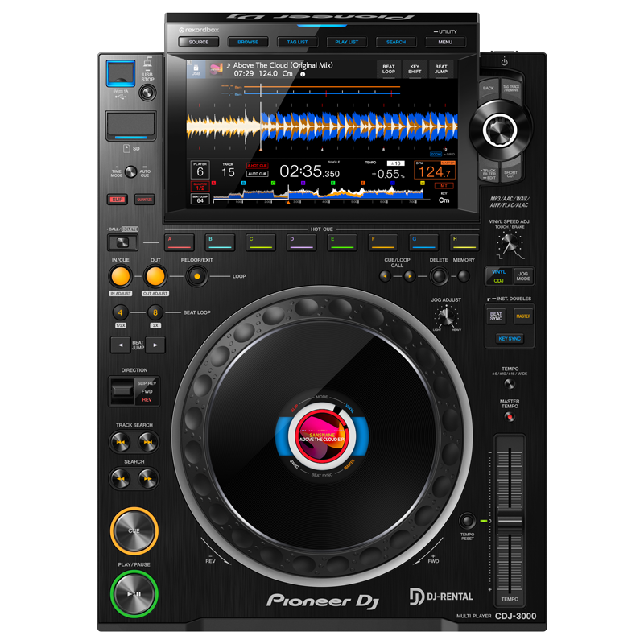Image resolution: width=644 pixels, height=644 pixels.
Task: Tap KEY SHIFT on the touchscreen
Action: pos(415,69)
